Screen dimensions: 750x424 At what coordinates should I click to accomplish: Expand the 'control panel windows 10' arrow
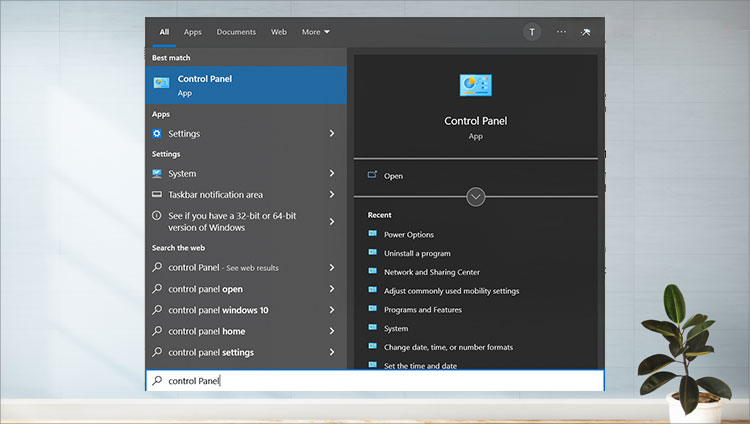pos(331,310)
